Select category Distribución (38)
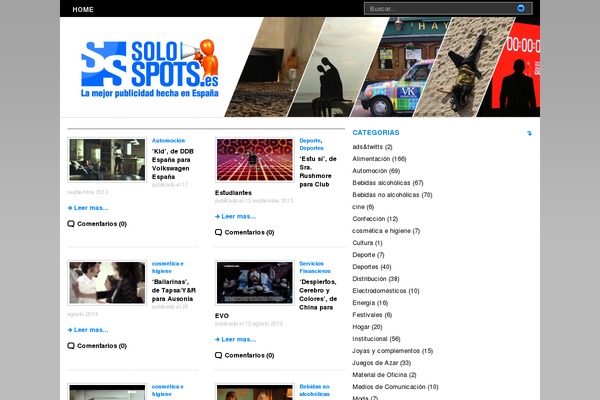The height and width of the screenshot is (400, 600). 376,279
